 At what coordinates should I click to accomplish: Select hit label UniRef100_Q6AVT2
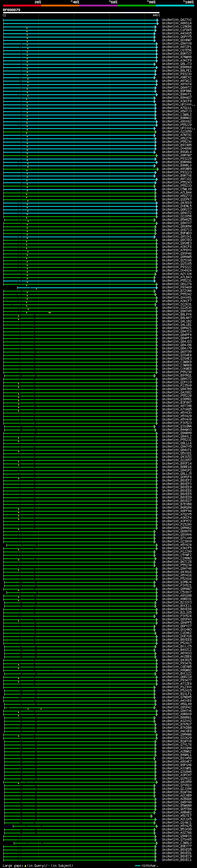coord(177,88)
